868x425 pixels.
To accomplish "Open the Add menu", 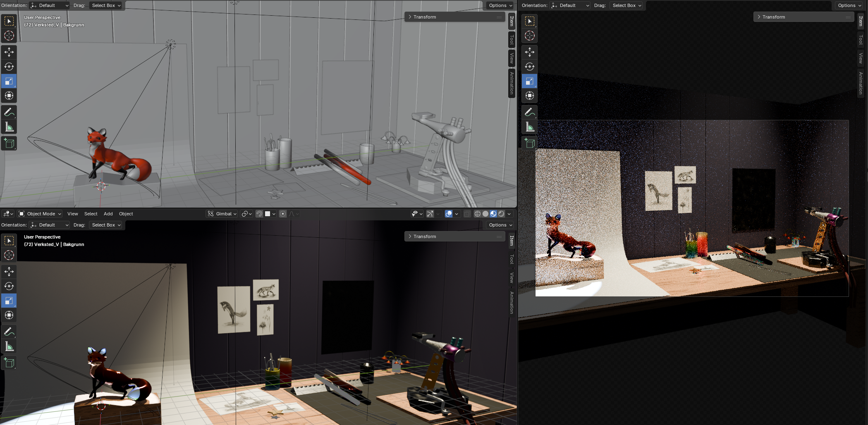I will 108,214.
